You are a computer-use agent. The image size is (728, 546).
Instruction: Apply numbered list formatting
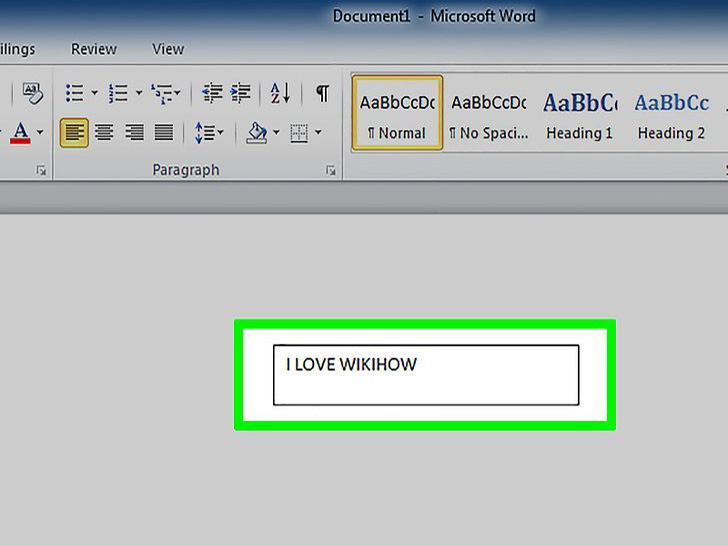pos(118,93)
